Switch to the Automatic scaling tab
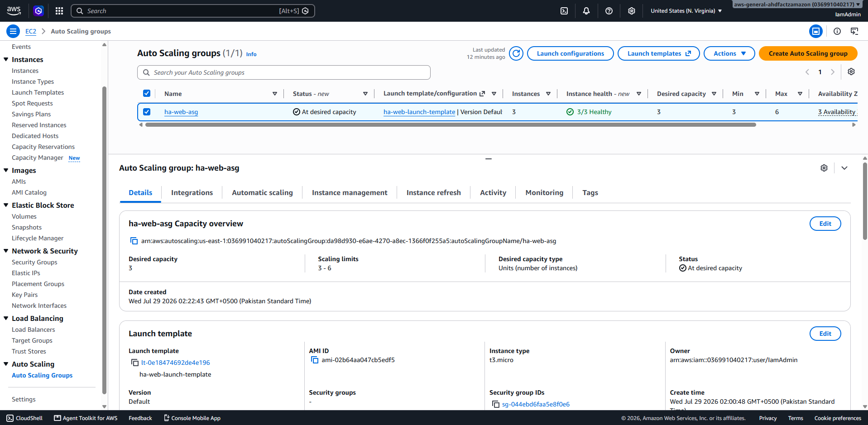The image size is (868, 425). pyautogui.click(x=262, y=193)
